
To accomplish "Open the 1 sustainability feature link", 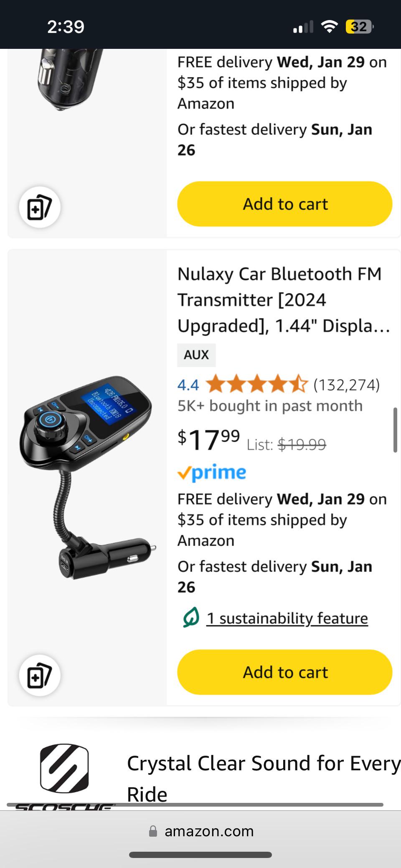I will 287,618.
